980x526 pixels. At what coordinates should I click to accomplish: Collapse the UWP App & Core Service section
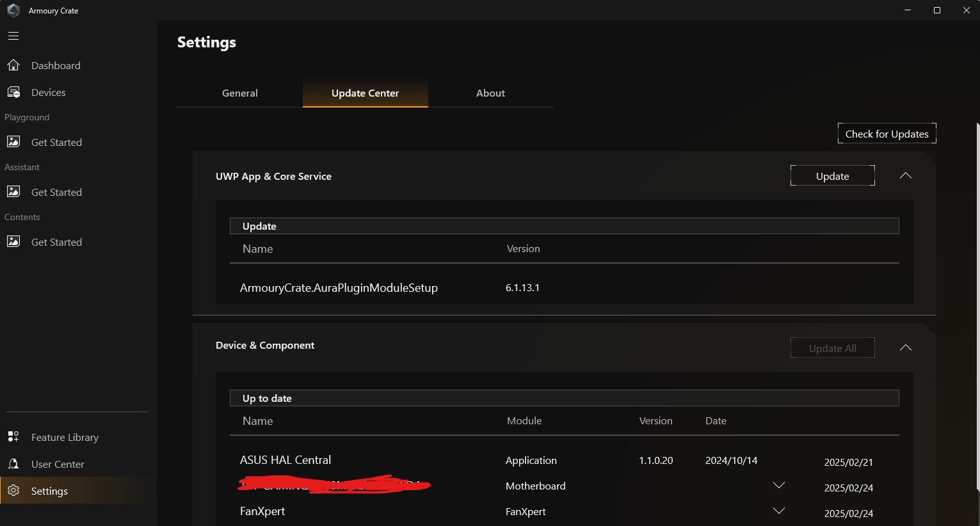coord(905,175)
